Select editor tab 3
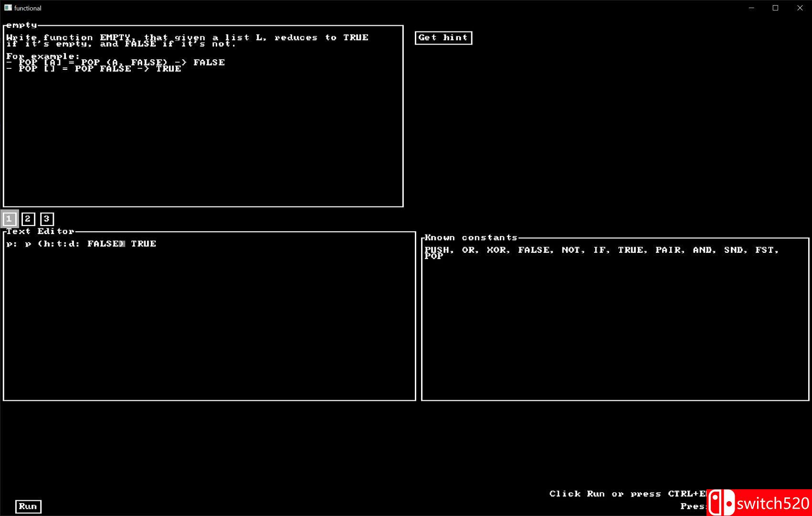Screen dimensions: 812x516 tap(47, 219)
